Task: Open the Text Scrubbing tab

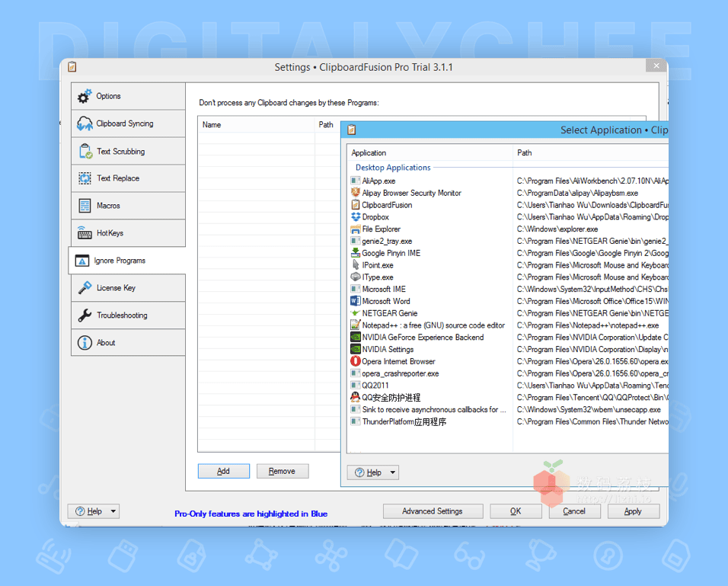Action: [128, 151]
